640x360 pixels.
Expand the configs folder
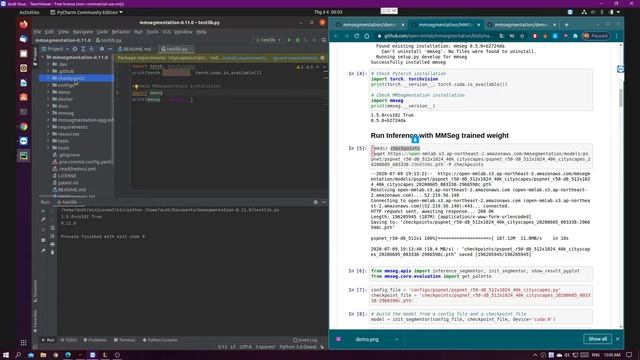pos(48,85)
